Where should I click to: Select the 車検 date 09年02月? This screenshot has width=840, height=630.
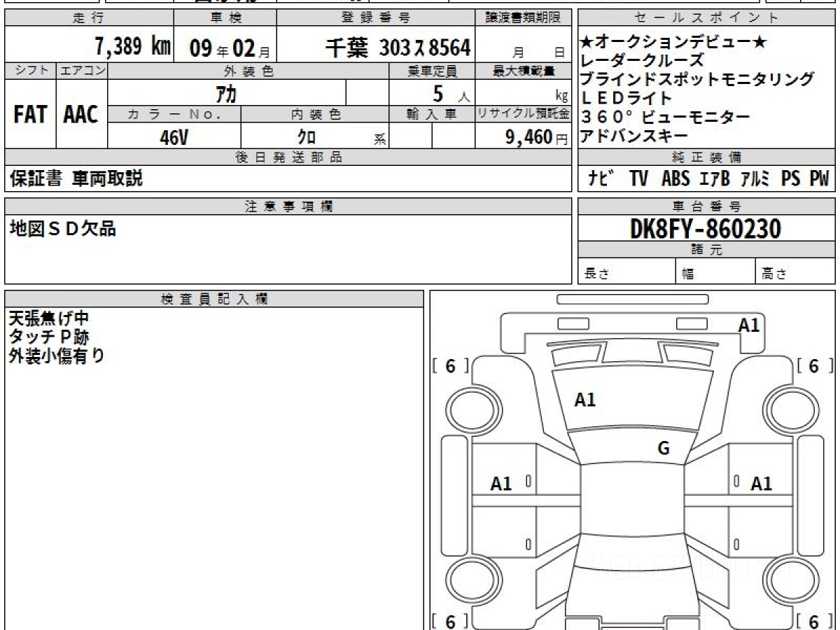coord(230,48)
